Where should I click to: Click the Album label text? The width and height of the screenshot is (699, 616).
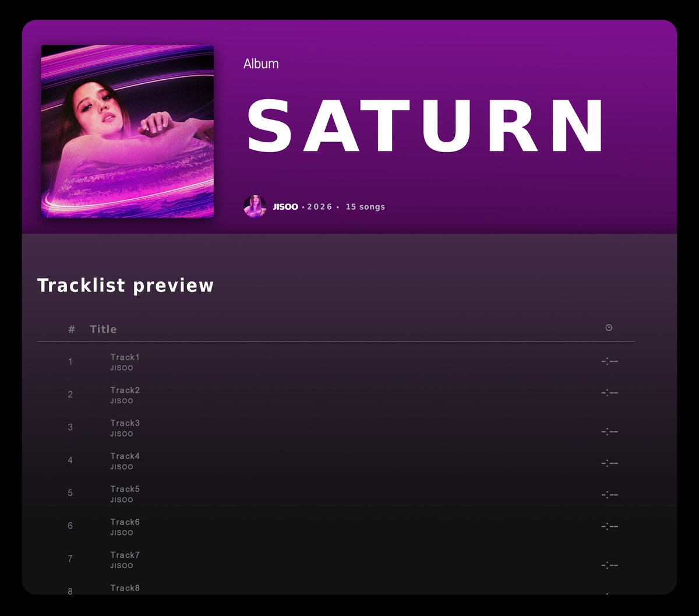[x=261, y=64]
